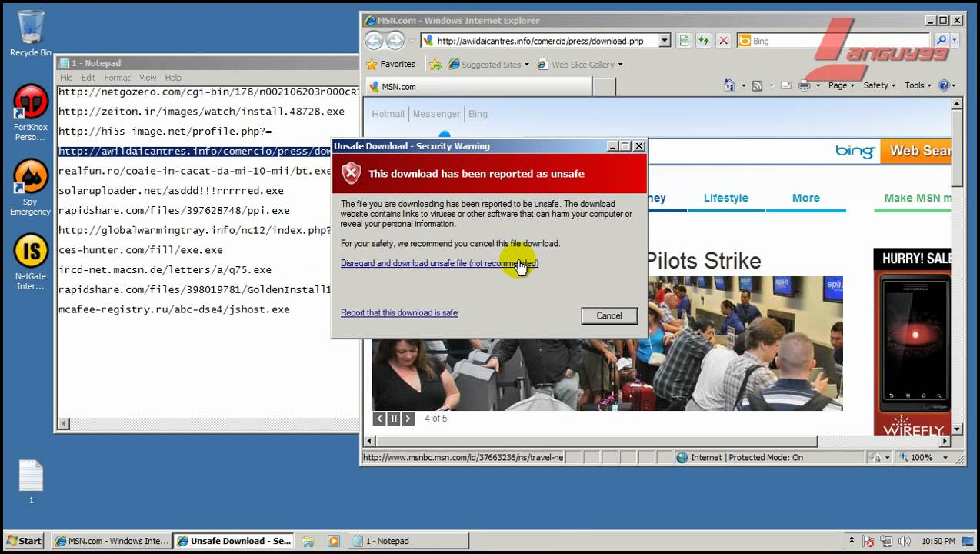Go to previous slide in slideshow
Viewport: 980px width, 554px height.
coord(379,419)
